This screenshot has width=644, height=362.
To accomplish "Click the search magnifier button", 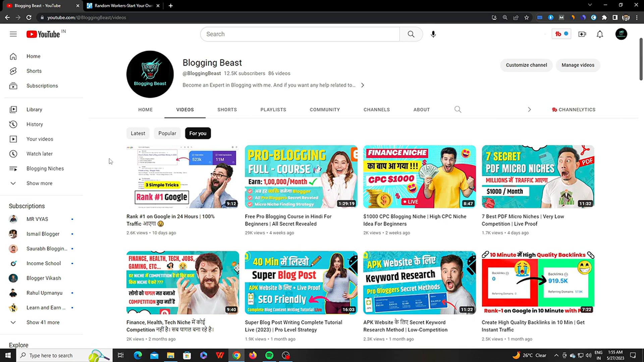I will [411, 34].
